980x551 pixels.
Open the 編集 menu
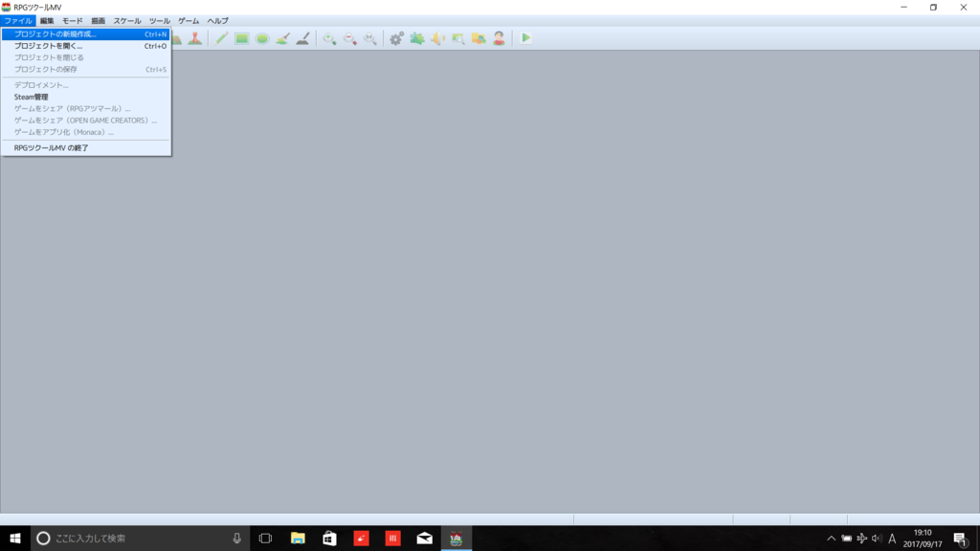(x=47, y=21)
